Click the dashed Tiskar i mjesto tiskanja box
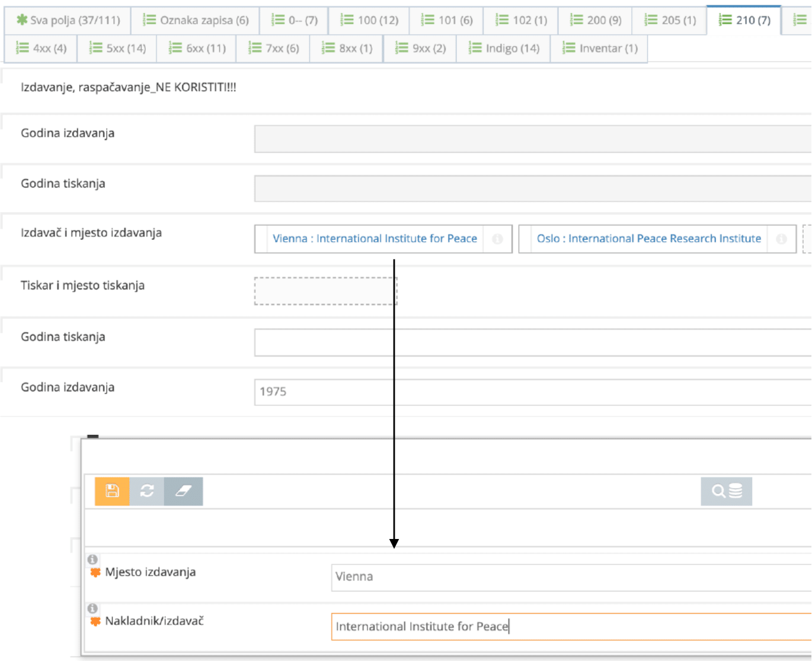This screenshot has height=661, width=812. 325,290
